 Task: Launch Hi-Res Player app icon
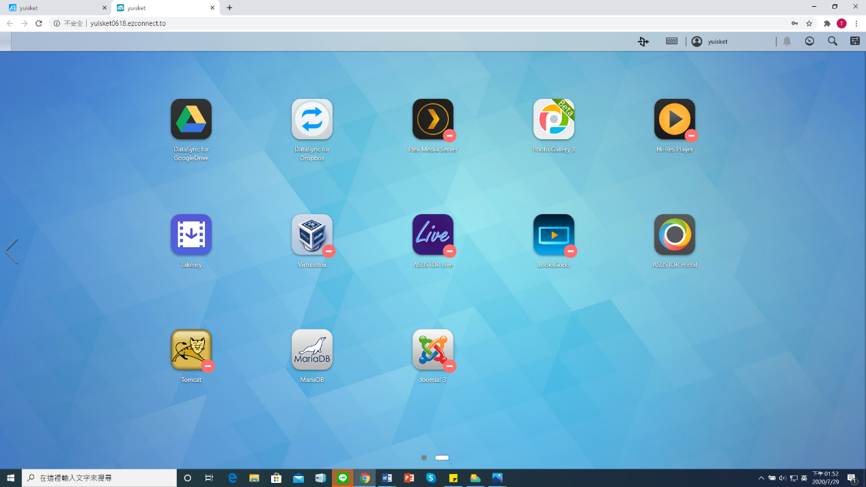coord(674,119)
